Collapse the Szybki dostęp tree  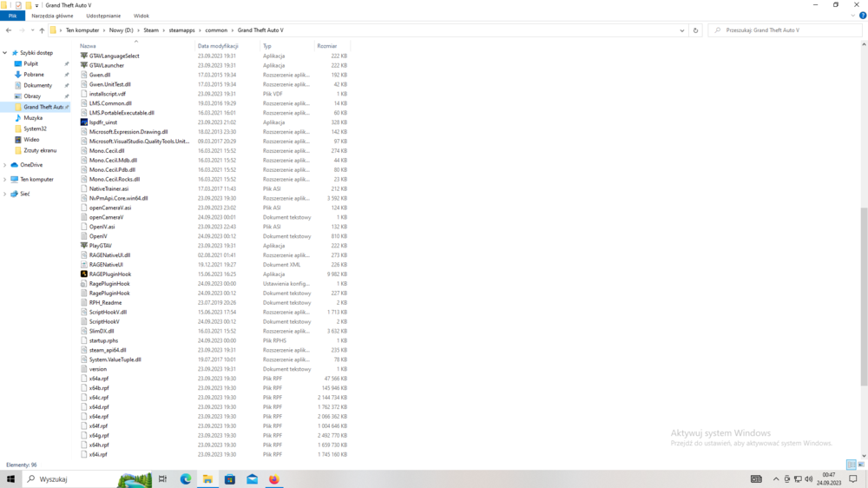(x=5, y=53)
